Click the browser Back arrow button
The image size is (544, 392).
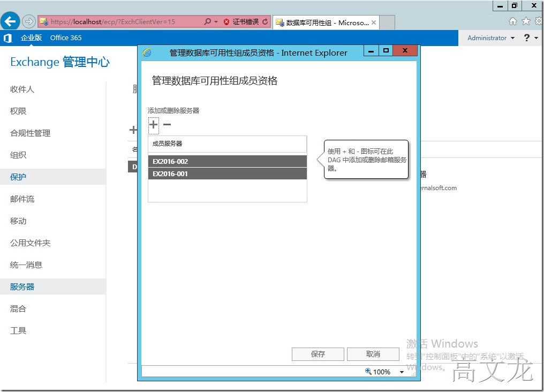(x=10, y=21)
